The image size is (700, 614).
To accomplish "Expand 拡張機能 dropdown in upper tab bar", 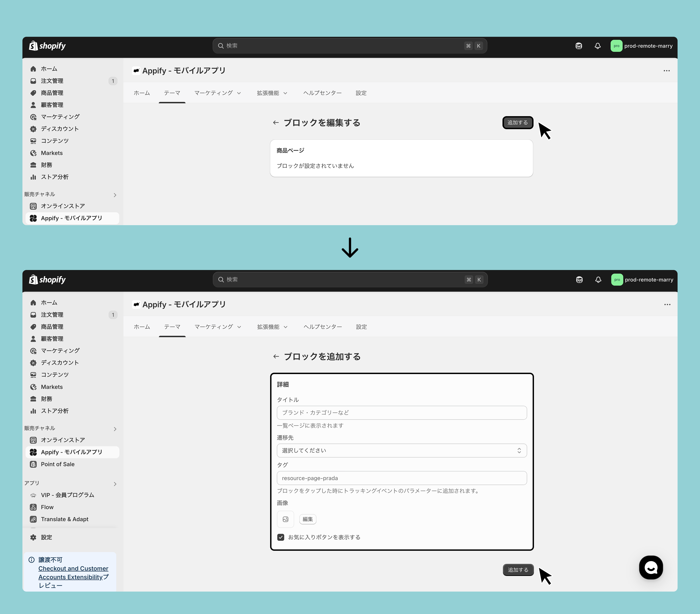I will tap(272, 93).
